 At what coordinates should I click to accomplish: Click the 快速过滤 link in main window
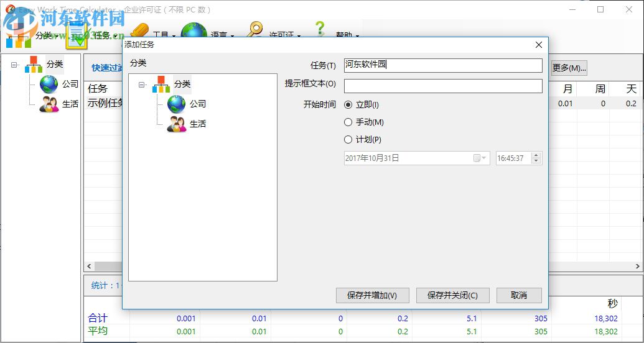coord(108,68)
